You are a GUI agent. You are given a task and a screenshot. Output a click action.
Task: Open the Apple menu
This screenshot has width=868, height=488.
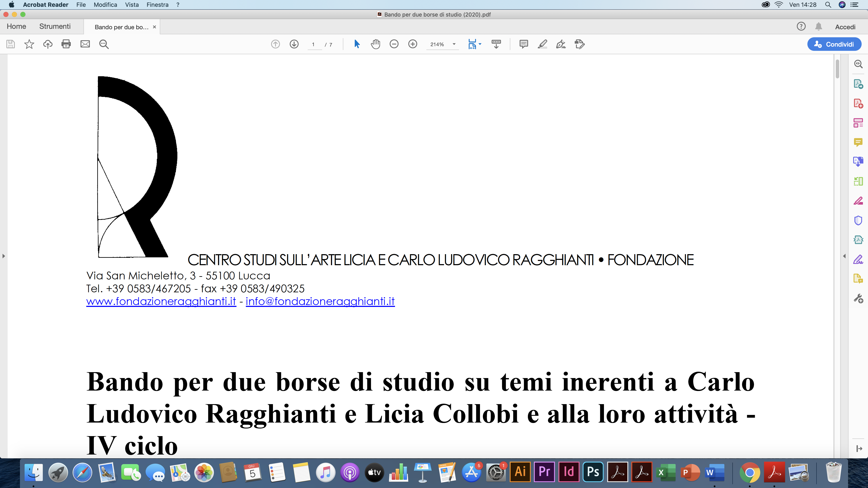11,5
